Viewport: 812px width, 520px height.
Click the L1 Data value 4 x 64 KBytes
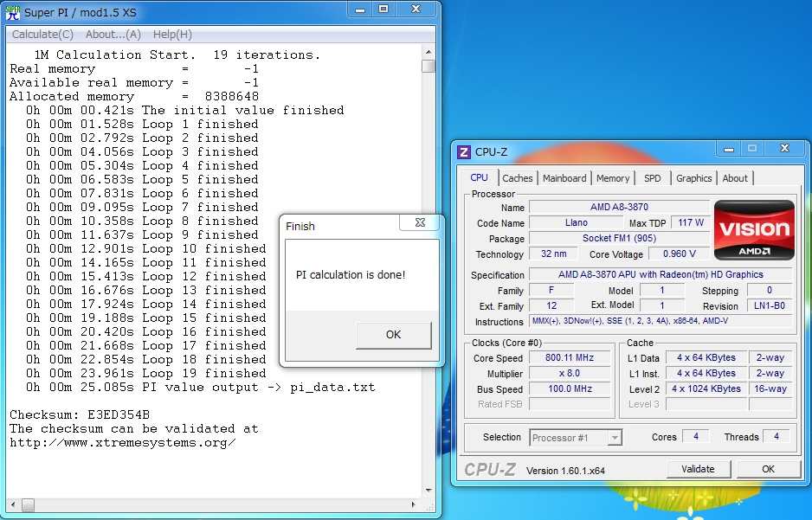click(x=706, y=357)
